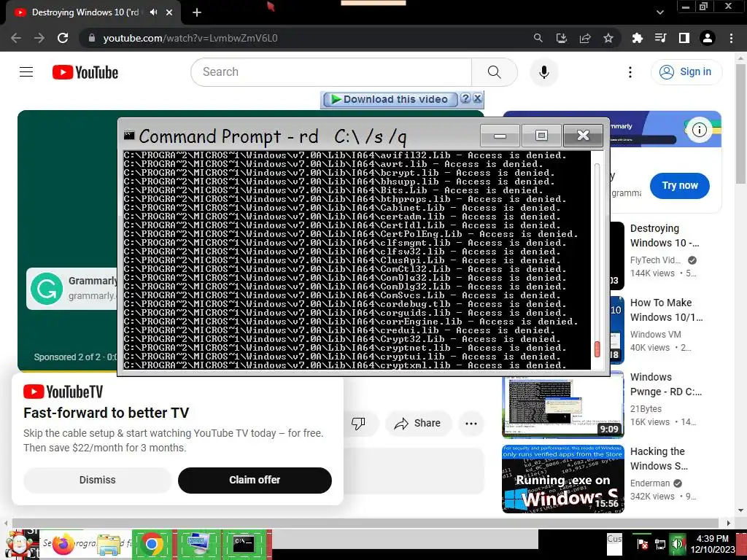Close the Download this video bar

tap(477, 98)
